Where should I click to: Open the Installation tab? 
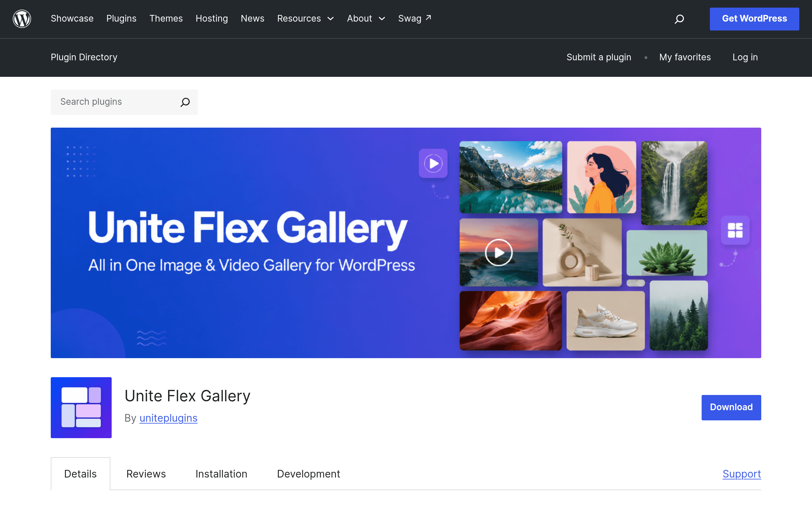tap(221, 474)
